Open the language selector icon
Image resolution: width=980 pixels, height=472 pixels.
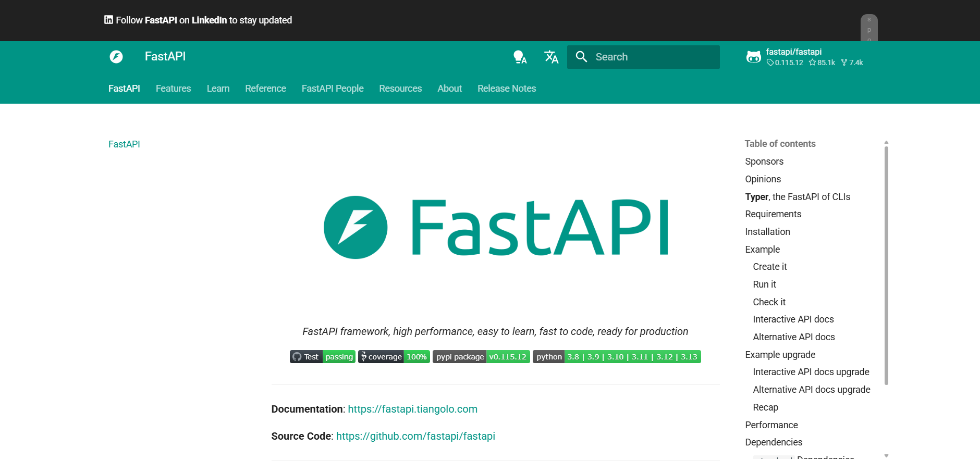tap(551, 57)
